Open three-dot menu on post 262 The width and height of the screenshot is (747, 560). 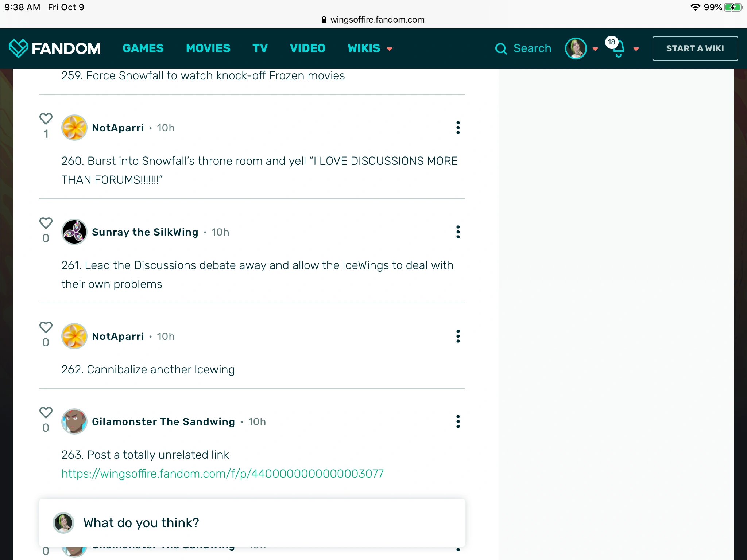point(458,336)
